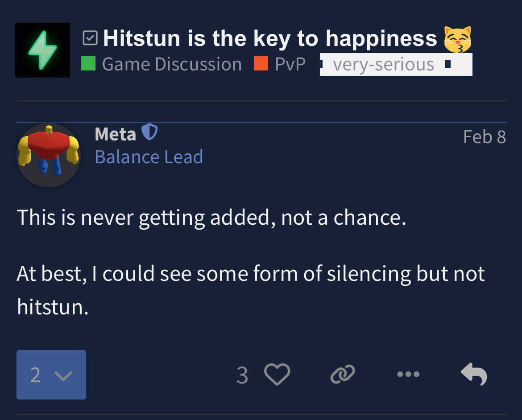This screenshot has width=522, height=420.
Task: Open the three-dots more actions menu
Action: pos(408,375)
